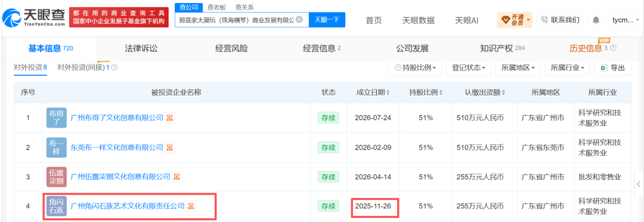Open the 所属行业 filter dropdown
The image size is (644, 222).
pos(567,68)
